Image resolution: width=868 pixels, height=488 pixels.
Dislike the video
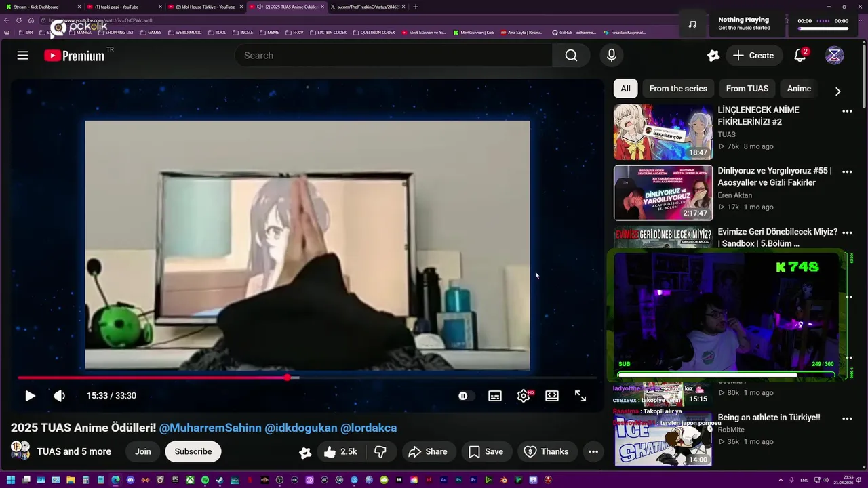(380, 451)
